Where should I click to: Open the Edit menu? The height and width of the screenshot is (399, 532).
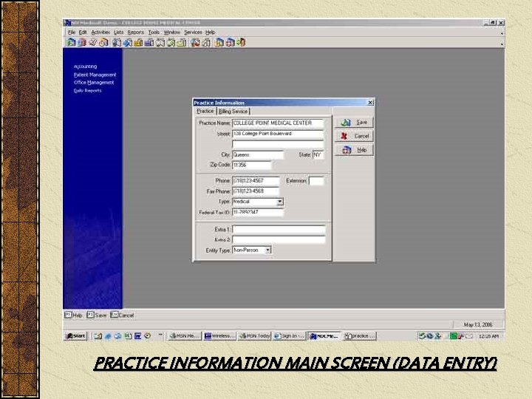pos(83,33)
